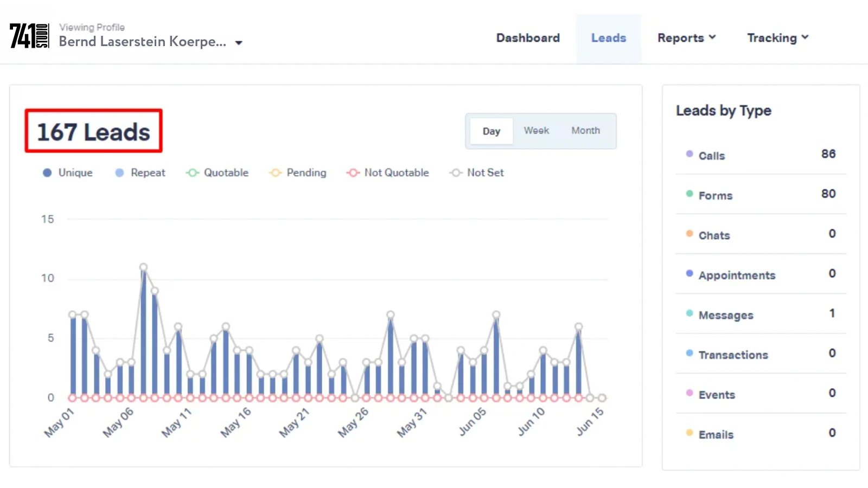Select the Quotable legend marker icon
The image size is (868, 488).
tap(192, 172)
